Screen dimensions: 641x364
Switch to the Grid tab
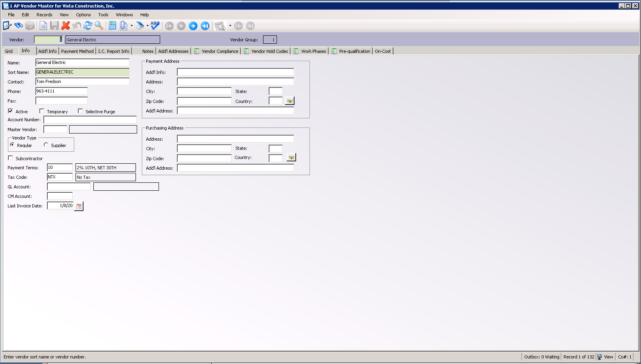[x=9, y=51]
